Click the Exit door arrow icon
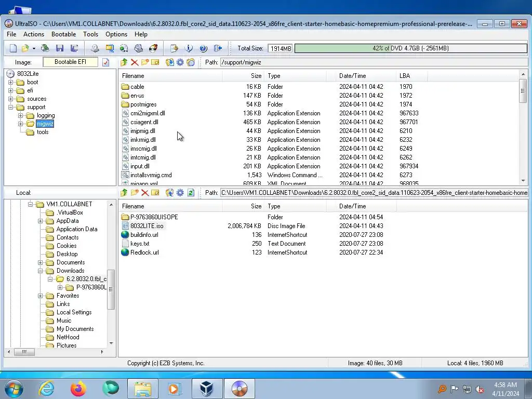This screenshot has height=399, width=532. (x=218, y=48)
